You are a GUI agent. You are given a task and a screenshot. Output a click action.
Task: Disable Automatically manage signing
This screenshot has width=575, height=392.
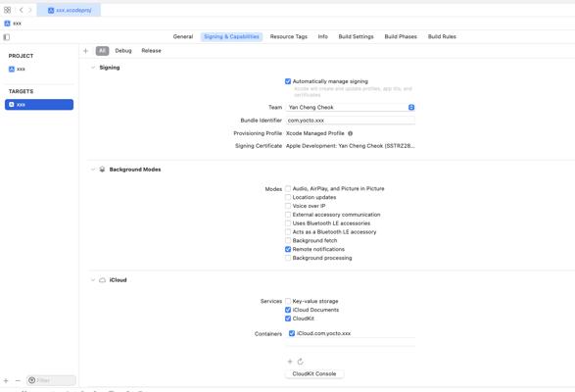[288, 81]
